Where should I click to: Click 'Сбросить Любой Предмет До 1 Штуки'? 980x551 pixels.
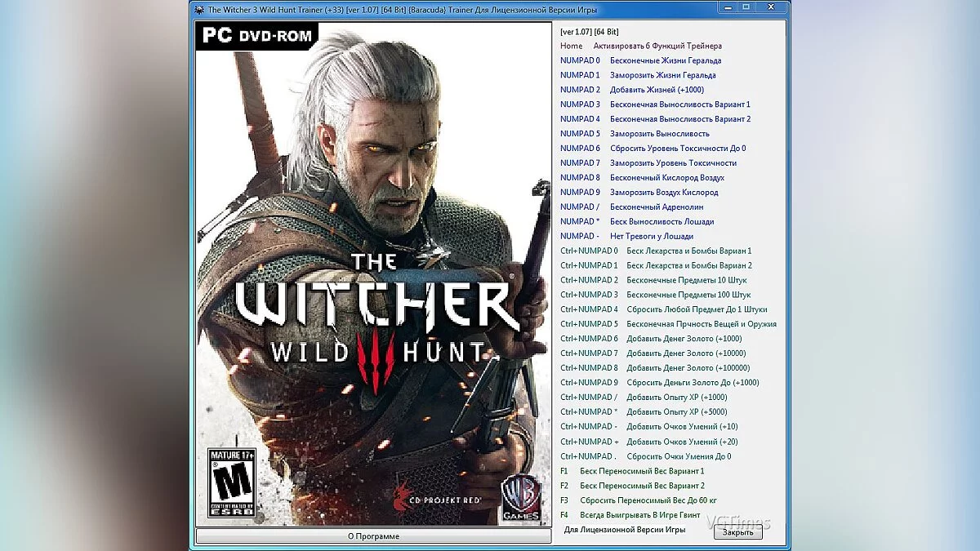pos(697,310)
